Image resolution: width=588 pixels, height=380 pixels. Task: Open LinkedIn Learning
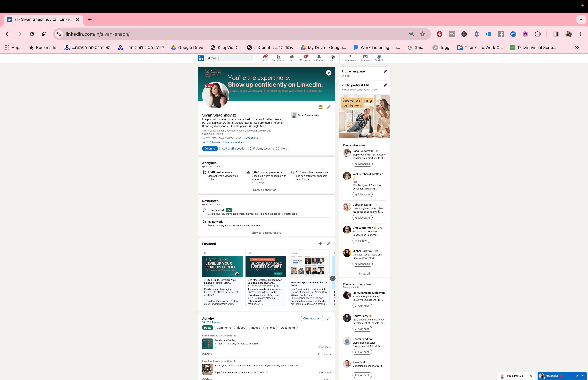pos(365,58)
